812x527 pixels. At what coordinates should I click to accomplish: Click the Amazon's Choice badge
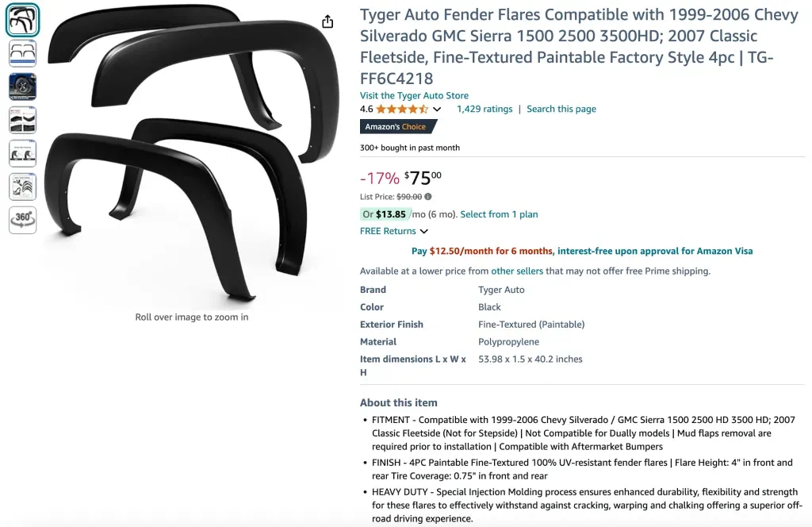click(x=395, y=127)
